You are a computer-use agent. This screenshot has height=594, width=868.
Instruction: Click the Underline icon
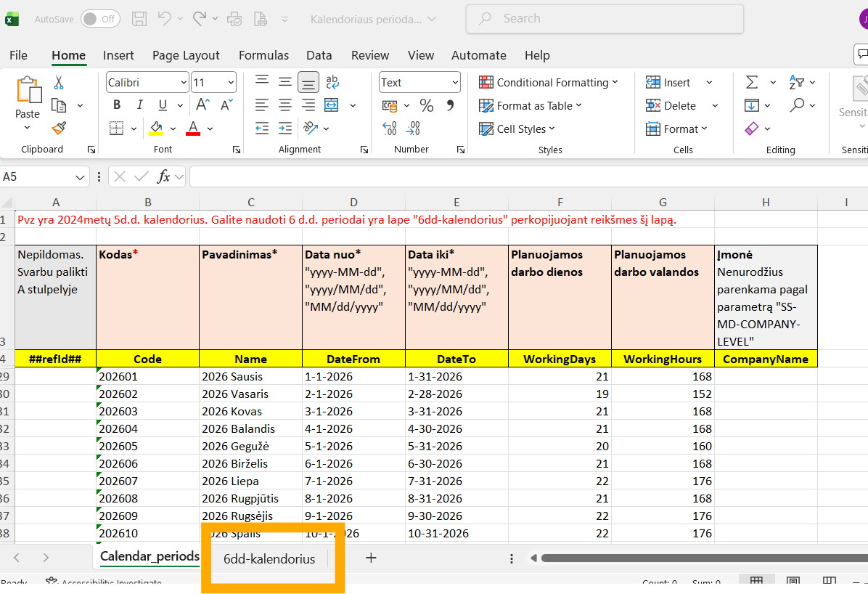pos(162,105)
